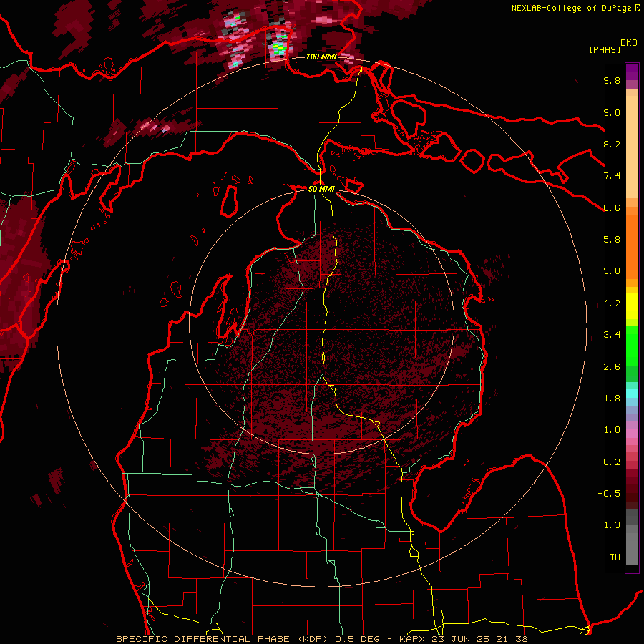Click the 0.2 scale value
This screenshot has height=644, width=644.
(612, 462)
